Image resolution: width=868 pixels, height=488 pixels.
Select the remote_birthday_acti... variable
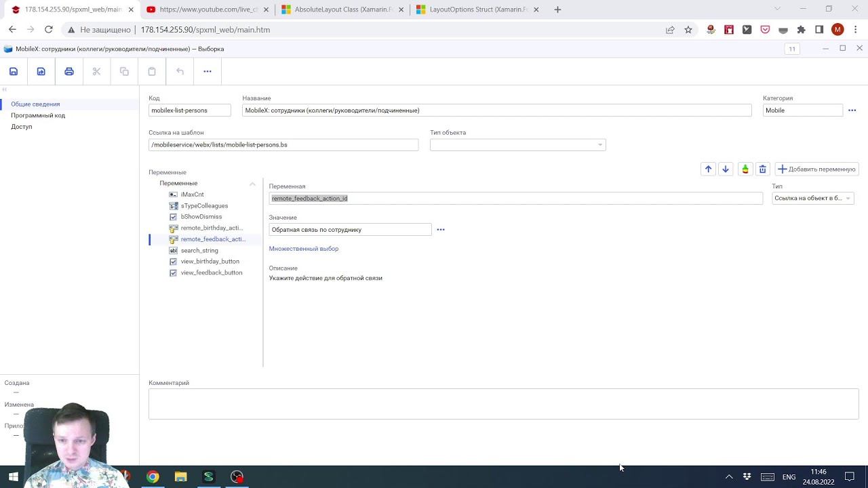click(212, 228)
